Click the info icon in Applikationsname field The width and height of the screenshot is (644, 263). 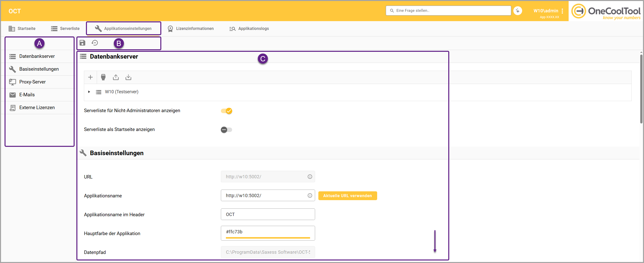310,196
